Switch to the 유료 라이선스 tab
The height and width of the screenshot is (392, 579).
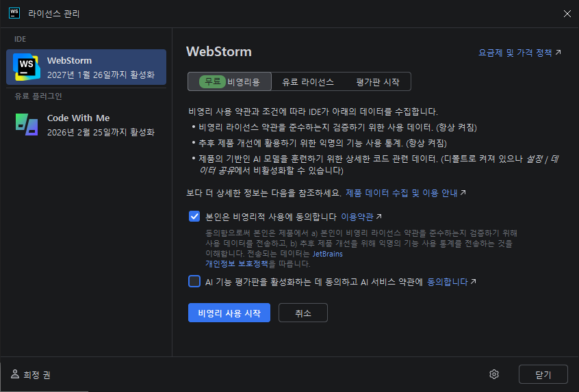(x=308, y=82)
